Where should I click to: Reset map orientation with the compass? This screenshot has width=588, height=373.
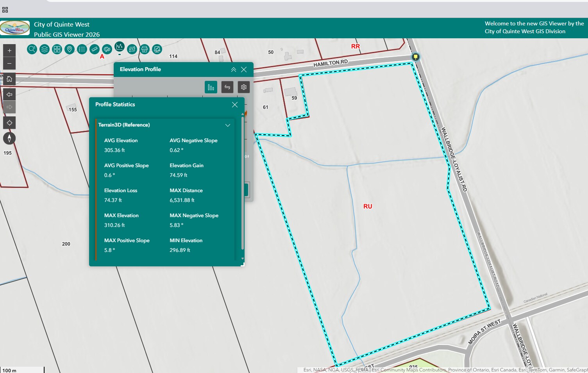coord(9,138)
